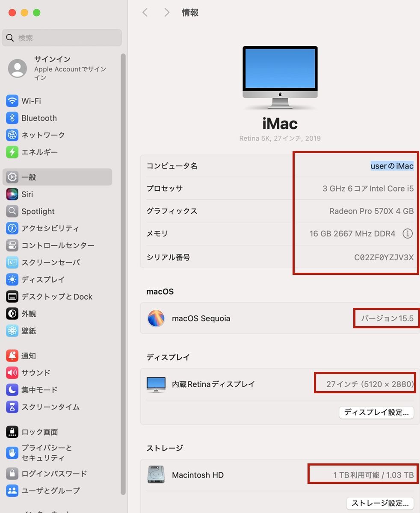This screenshot has height=513, width=420.
Task: Click the macOS Sequoia logo icon
Action: [156, 318]
